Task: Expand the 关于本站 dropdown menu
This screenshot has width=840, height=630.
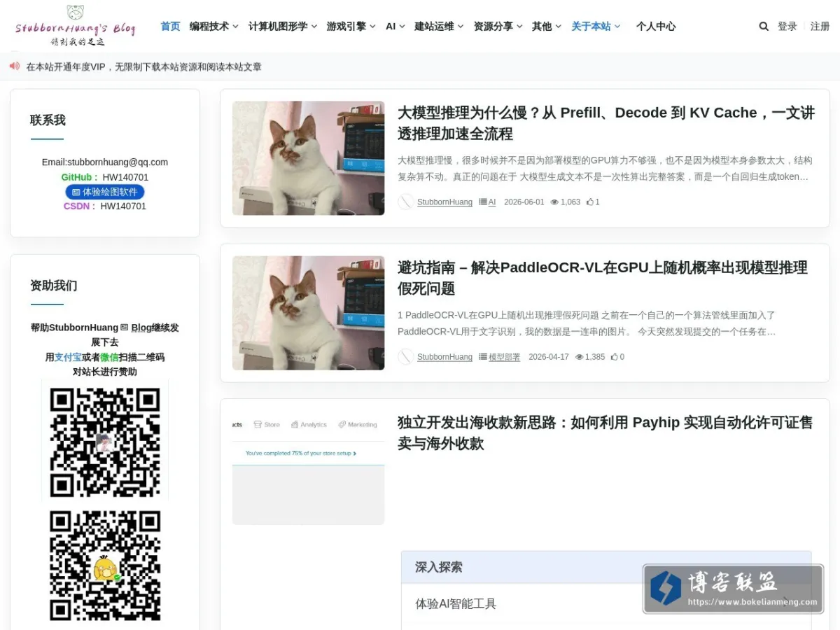Action: (596, 27)
